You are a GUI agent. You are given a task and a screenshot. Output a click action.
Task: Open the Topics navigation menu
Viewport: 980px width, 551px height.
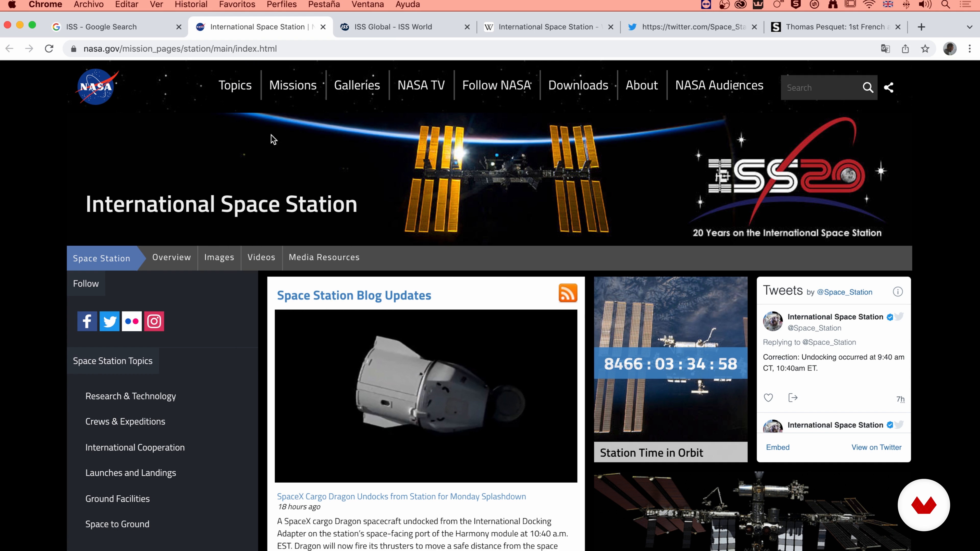point(235,85)
